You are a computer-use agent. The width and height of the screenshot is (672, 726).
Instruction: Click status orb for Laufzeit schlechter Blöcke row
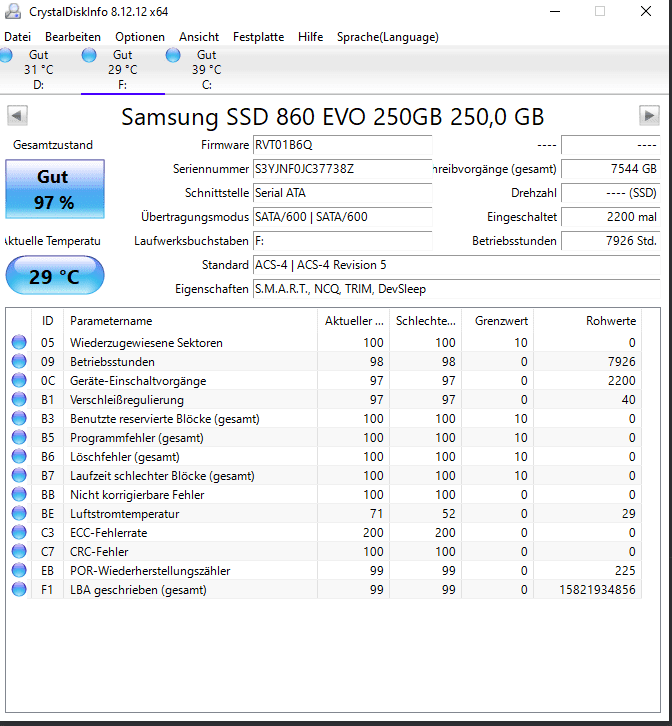[19, 475]
